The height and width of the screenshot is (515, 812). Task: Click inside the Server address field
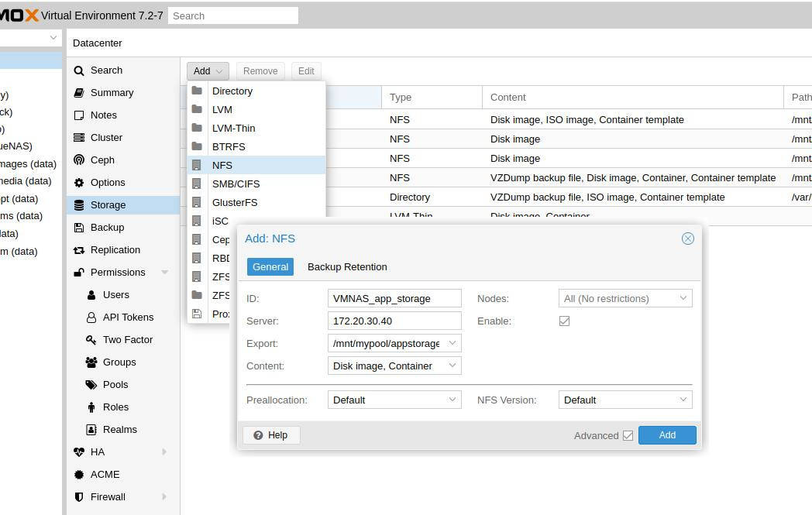394,321
